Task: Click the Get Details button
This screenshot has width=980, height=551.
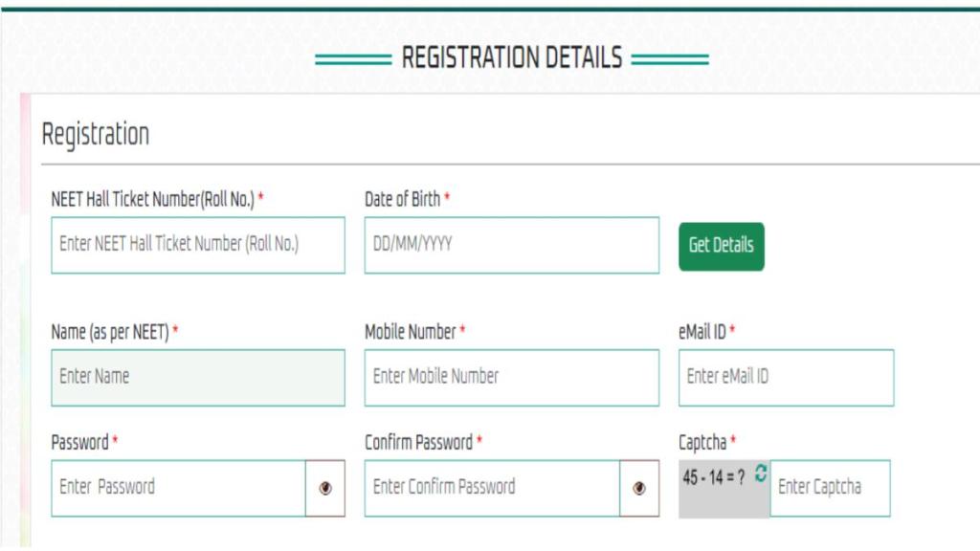Action: [722, 245]
